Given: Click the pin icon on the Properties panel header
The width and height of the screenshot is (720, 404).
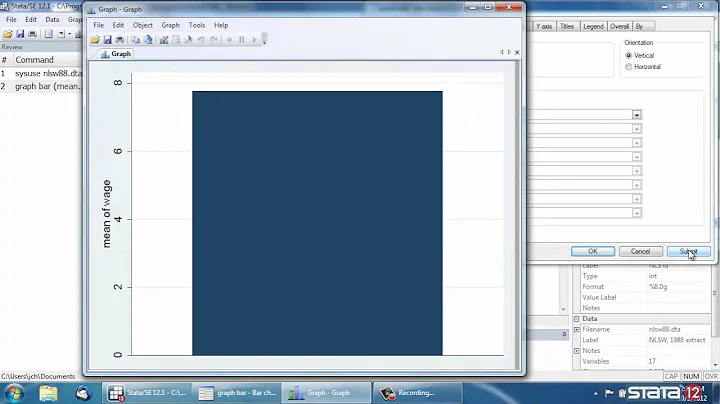Looking at the screenshot, I should [x=564, y=335].
